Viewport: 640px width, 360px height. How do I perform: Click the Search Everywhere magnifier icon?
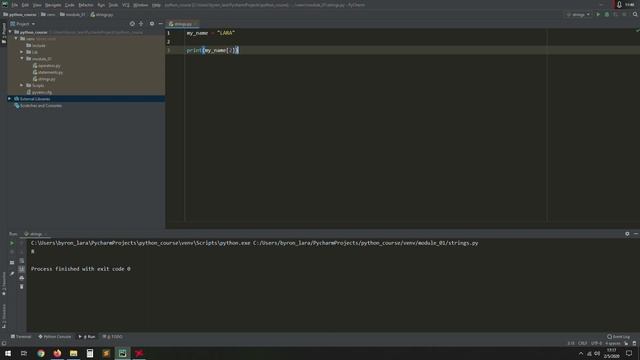[x=635, y=14]
